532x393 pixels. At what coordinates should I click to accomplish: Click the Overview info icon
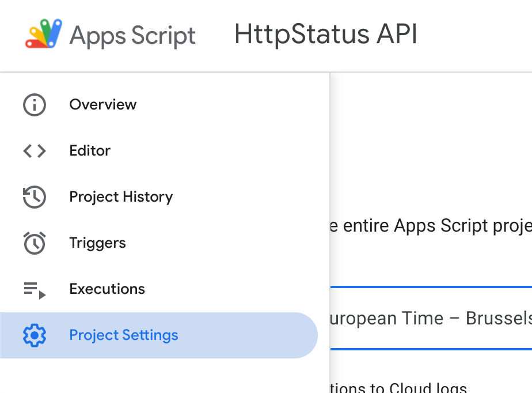(35, 105)
